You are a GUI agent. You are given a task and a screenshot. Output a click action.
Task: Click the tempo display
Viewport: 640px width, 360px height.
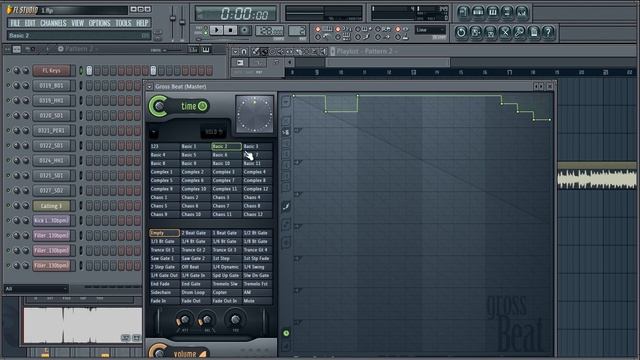point(269,31)
